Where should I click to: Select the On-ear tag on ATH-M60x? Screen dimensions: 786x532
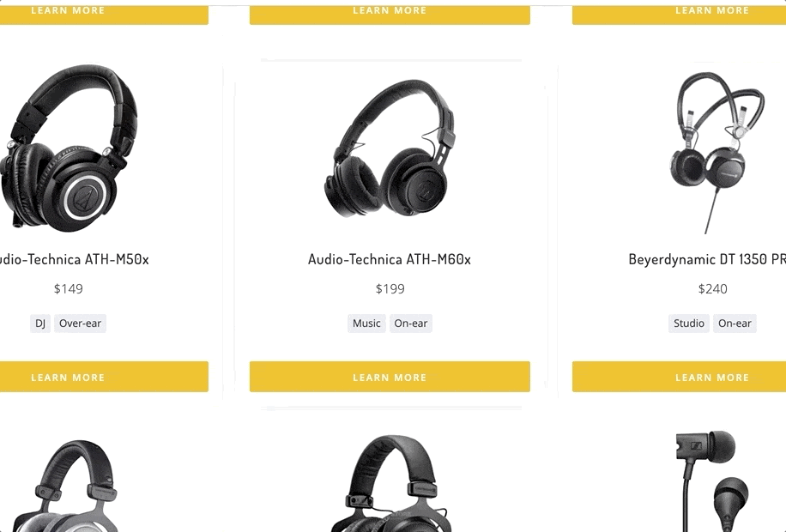(410, 323)
